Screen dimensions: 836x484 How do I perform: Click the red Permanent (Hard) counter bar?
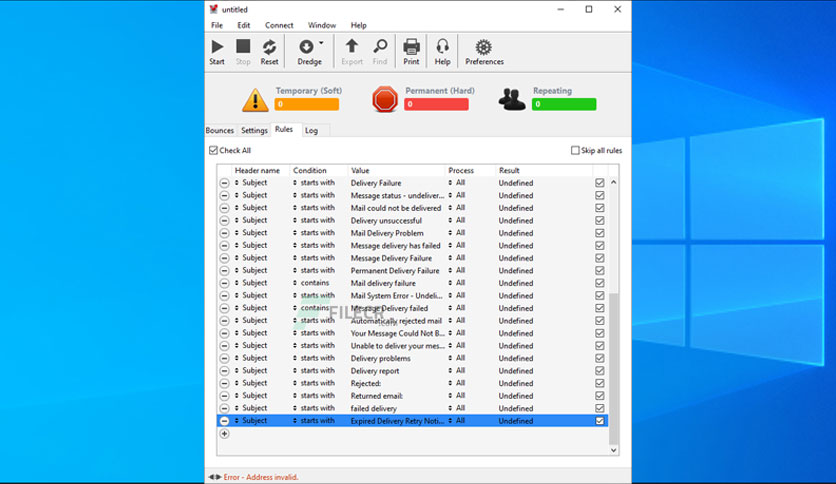tap(436, 104)
